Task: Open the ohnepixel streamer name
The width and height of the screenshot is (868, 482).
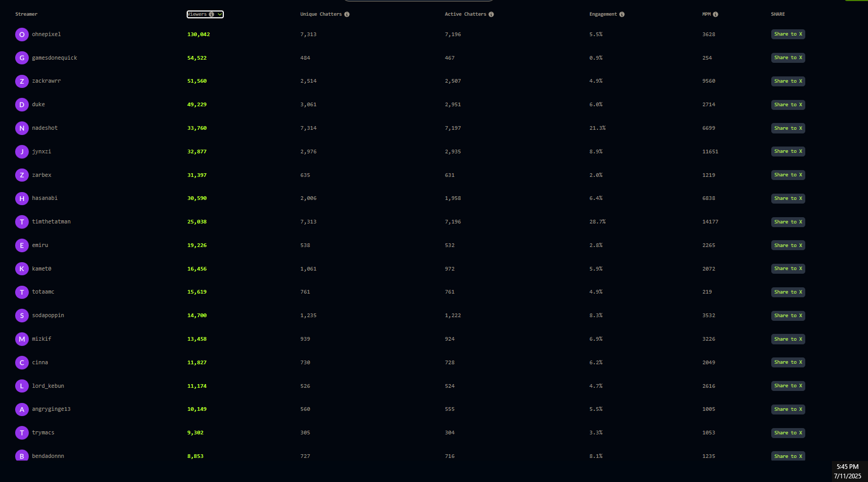Action: [x=47, y=35]
